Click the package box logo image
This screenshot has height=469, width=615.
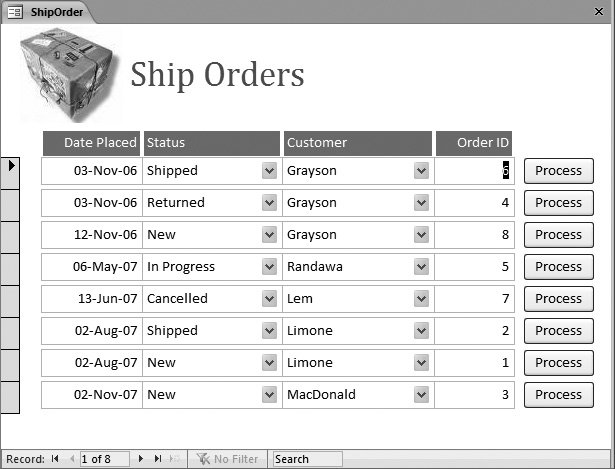pos(68,76)
